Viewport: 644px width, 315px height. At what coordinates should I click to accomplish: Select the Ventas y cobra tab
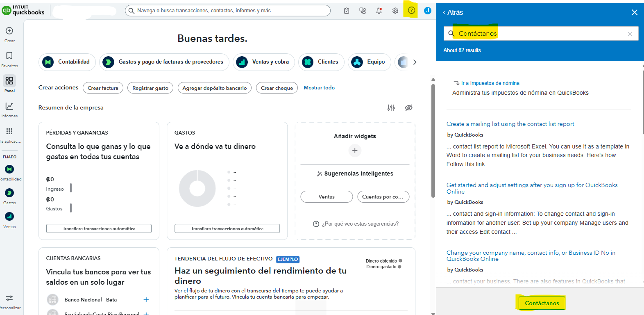[264, 62]
